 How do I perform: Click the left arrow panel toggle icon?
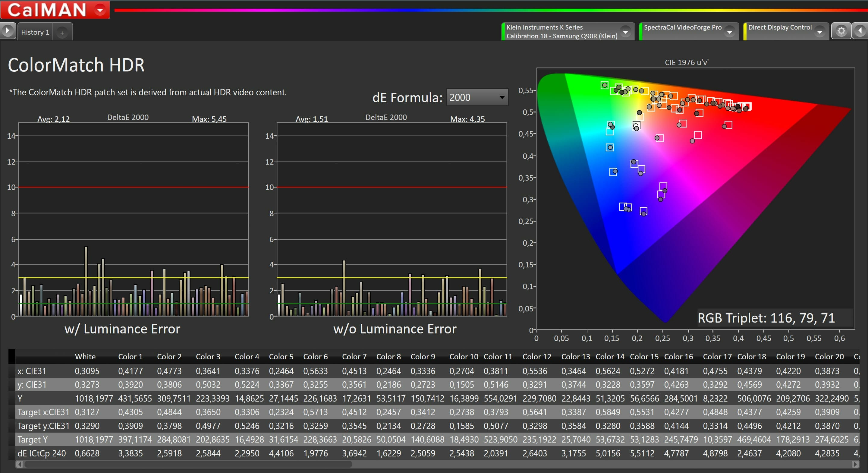pyautogui.click(x=860, y=31)
